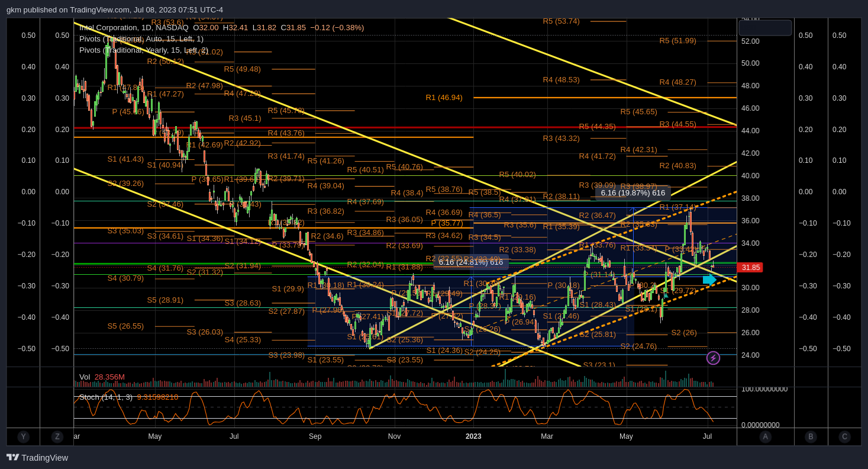Click the R2 (40.83) pivot label
The image size is (868, 469).
678,166
